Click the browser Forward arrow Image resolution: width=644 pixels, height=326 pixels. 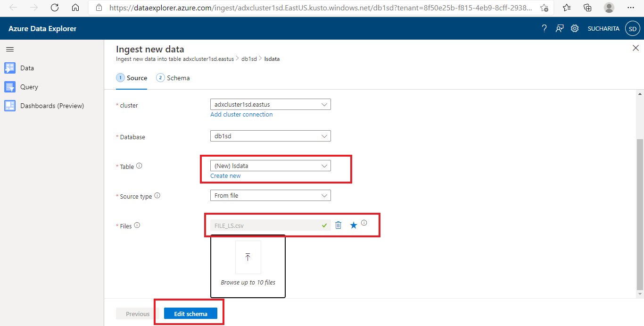pos(34,8)
